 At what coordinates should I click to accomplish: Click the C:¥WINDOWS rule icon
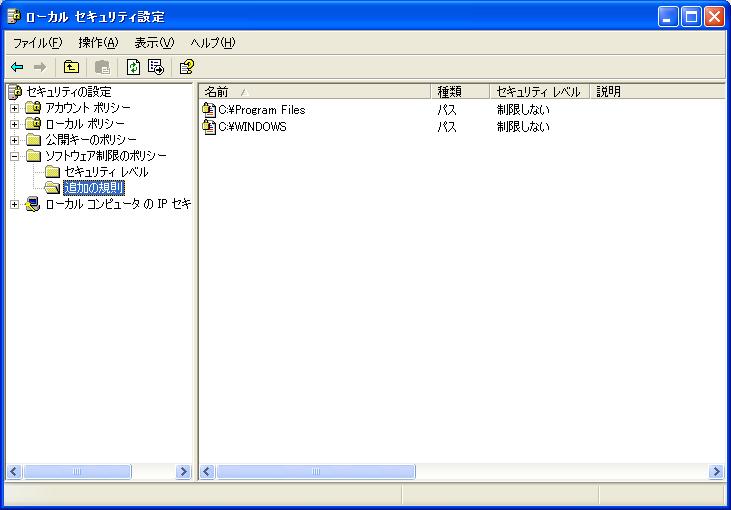click(x=209, y=127)
